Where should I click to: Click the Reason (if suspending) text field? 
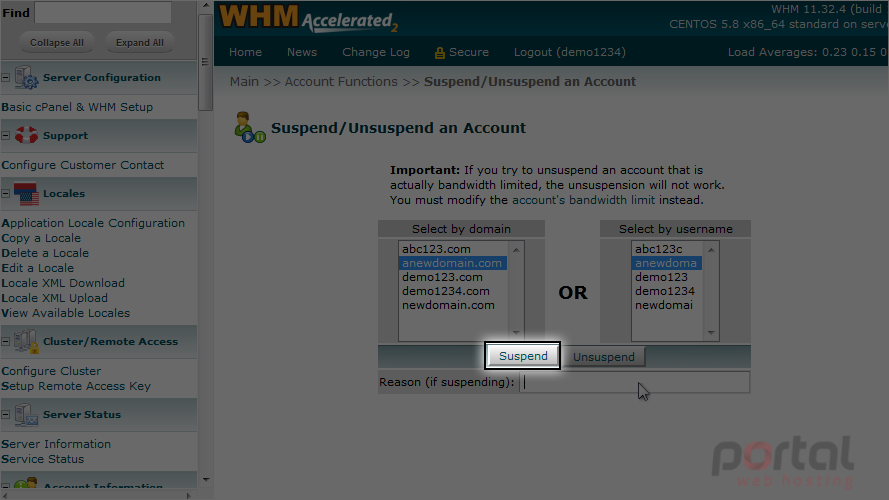click(x=635, y=382)
